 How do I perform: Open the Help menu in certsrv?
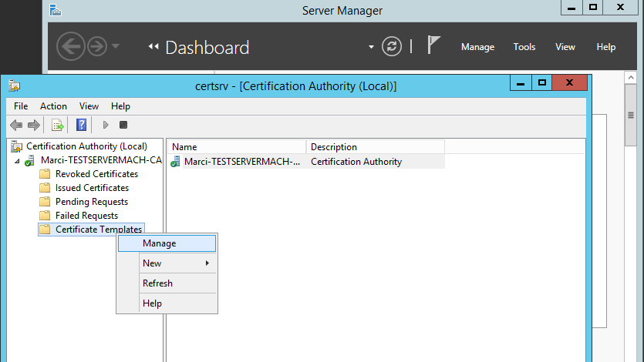tap(120, 106)
